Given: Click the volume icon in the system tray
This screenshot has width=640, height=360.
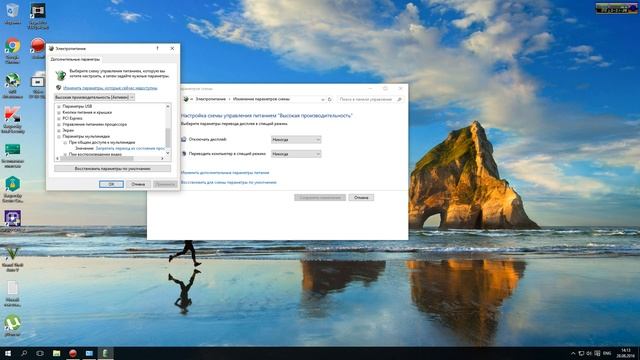Looking at the screenshot, I should point(589,353).
